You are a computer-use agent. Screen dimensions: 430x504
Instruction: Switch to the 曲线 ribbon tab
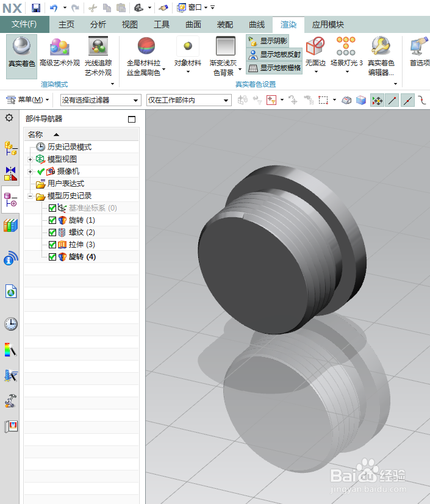pyautogui.click(x=257, y=24)
